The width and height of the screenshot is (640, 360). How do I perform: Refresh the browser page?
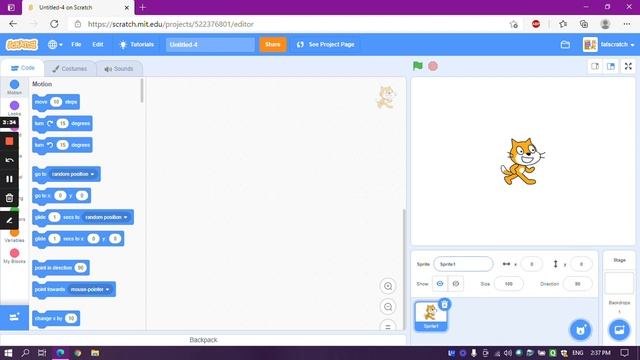coord(54,24)
